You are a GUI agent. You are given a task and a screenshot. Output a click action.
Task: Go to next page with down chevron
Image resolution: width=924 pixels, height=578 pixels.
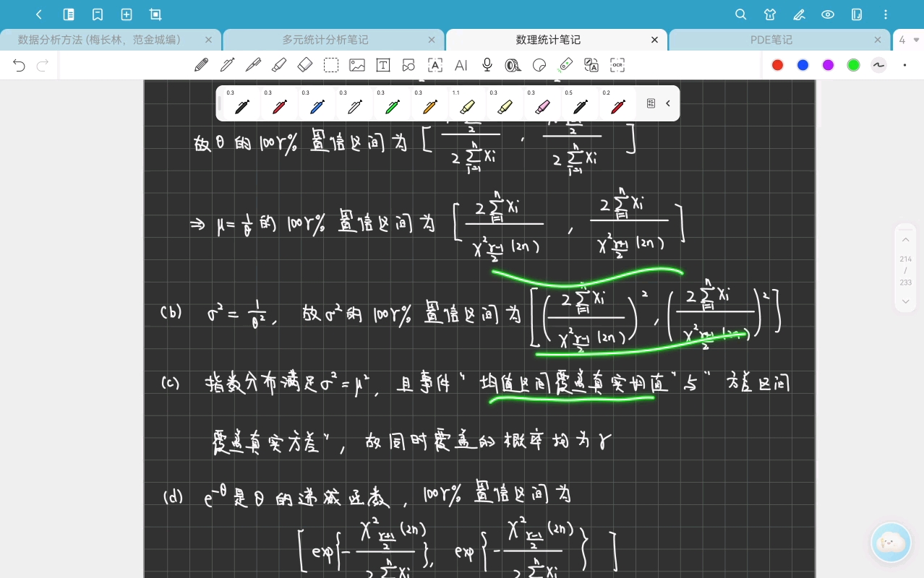[905, 301]
